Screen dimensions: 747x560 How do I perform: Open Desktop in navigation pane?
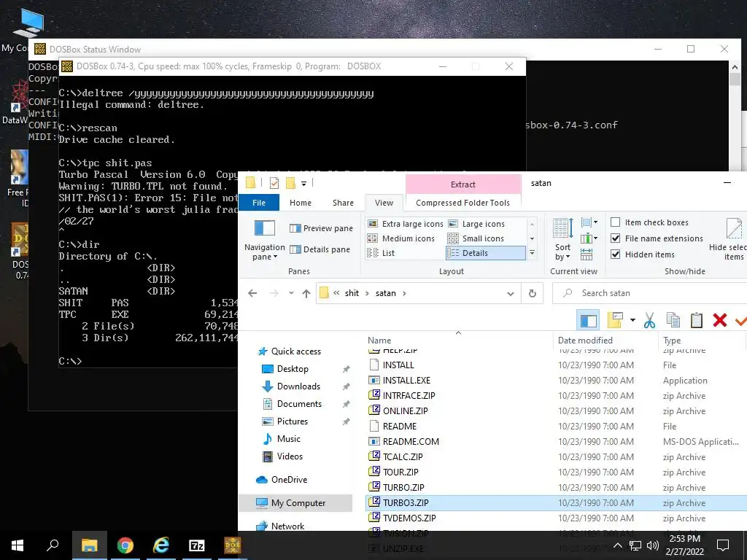[293, 369]
